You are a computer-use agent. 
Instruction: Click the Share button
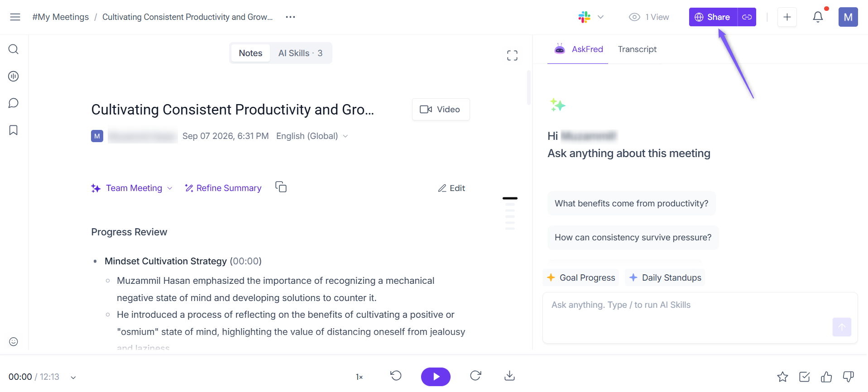pos(713,17)
